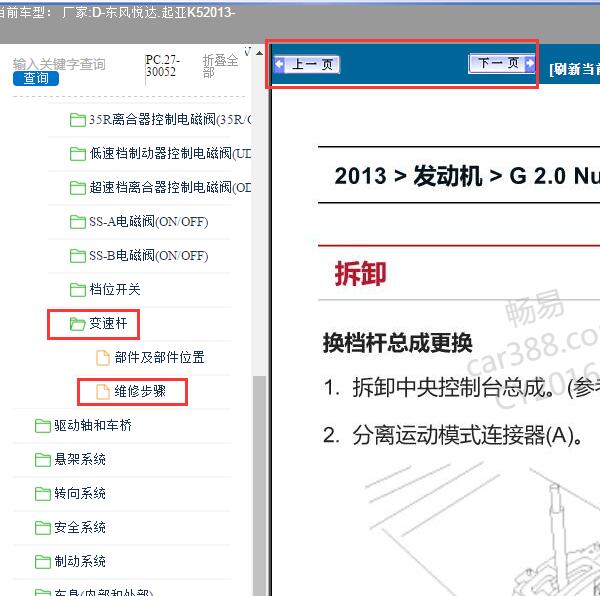
Task: Click the 刷新当前 refresh link
Action: click(x=574, y=69)
